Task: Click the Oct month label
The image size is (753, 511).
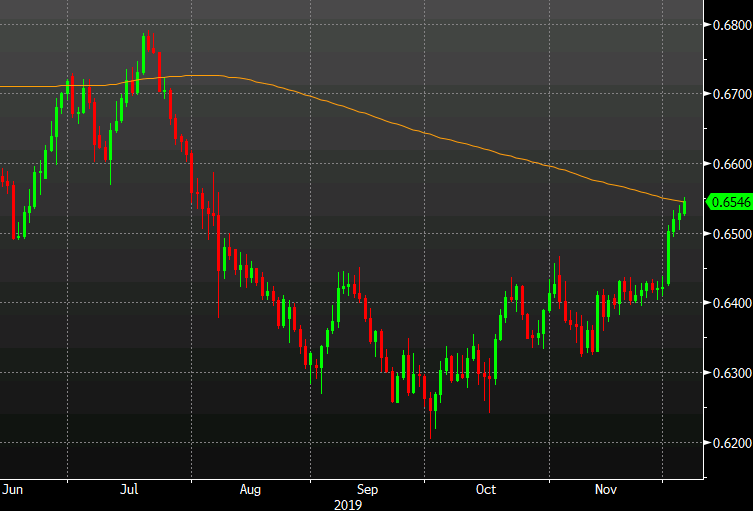Action: coord(486,489)
